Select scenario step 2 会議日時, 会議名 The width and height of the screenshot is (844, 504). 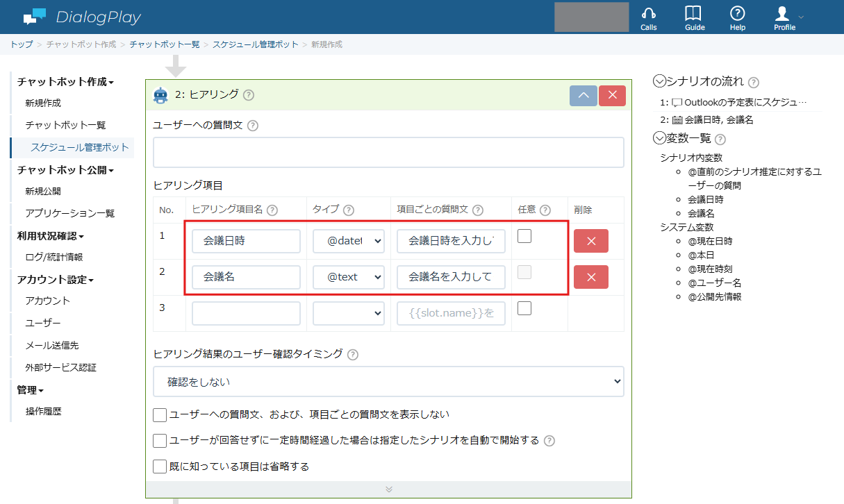click(707, 119)
